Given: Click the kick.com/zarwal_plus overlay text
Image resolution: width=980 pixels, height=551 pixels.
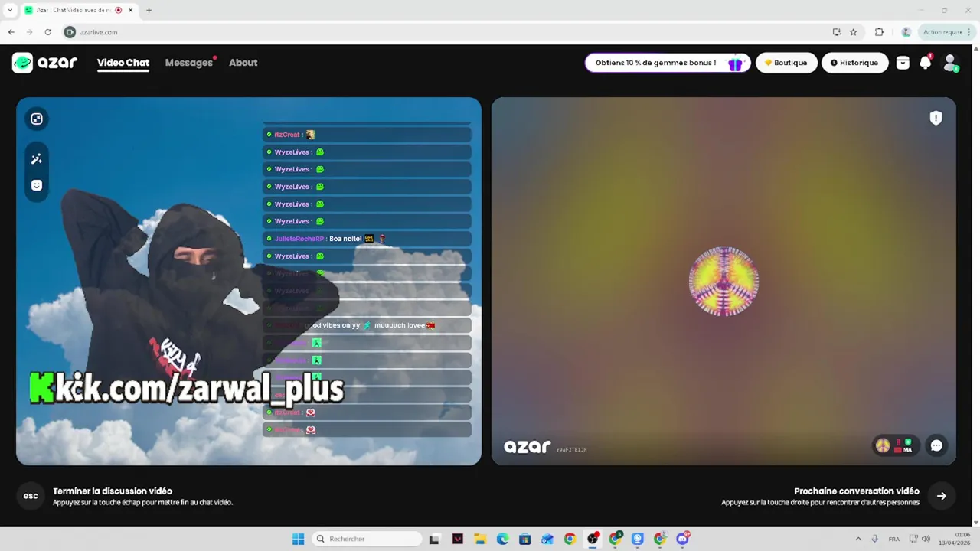Looking at the screenshot, I should (187, 389).
